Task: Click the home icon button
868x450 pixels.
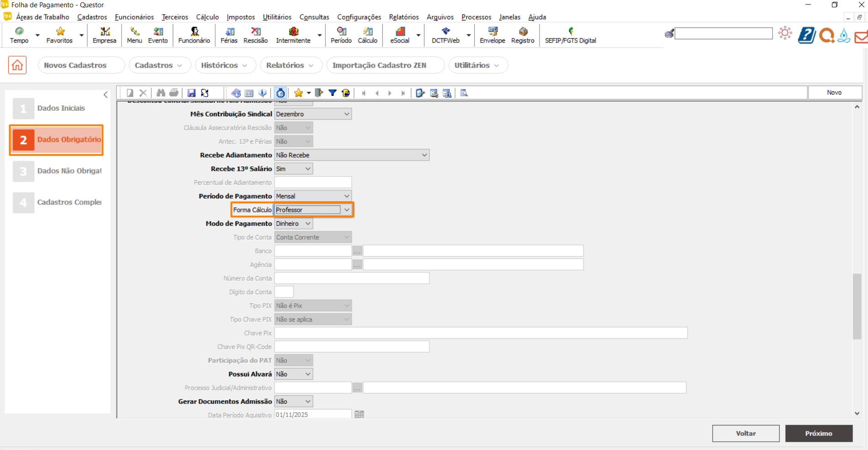Action: [x=17, y=65]
